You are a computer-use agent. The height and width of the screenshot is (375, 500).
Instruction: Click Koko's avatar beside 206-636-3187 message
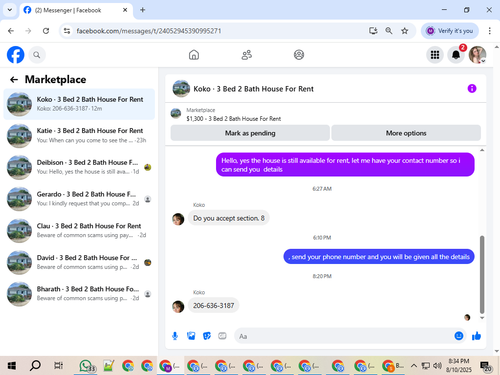[178, 306]
